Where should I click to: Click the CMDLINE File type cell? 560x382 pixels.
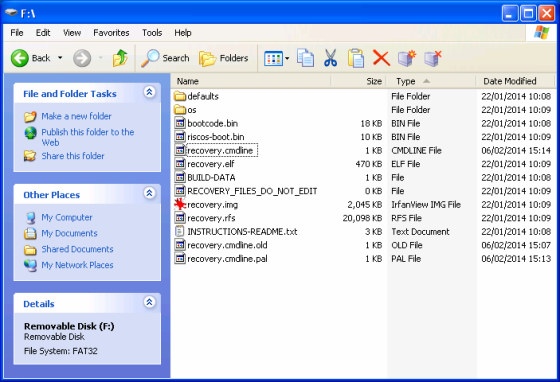point(416,151)
